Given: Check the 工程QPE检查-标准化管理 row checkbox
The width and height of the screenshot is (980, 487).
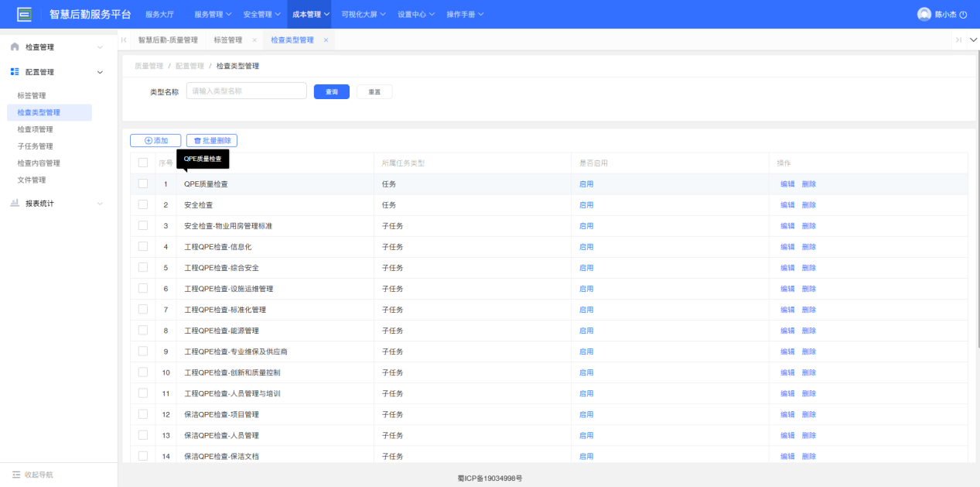Looking at the screenshot, I should (143, 309).
